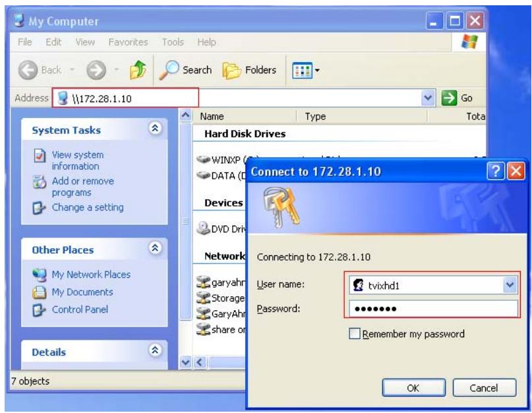Click the My Computer title bar icon
The height and width of the screenshot is (413, 532).
pos(19,20)
